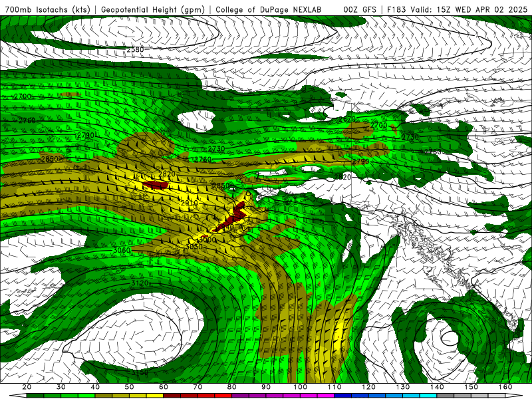Click the 2580 height contour label
532x399 pixels.
136,49
